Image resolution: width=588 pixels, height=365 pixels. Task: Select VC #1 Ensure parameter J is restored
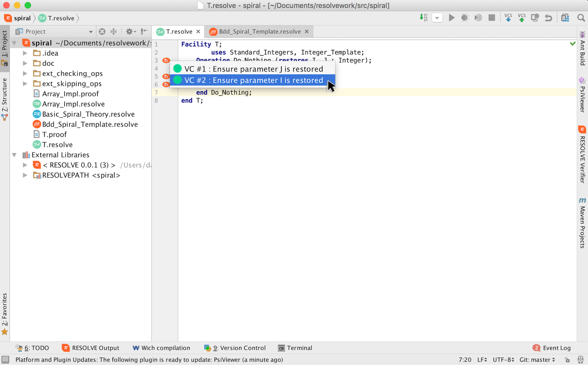point(253,69)
